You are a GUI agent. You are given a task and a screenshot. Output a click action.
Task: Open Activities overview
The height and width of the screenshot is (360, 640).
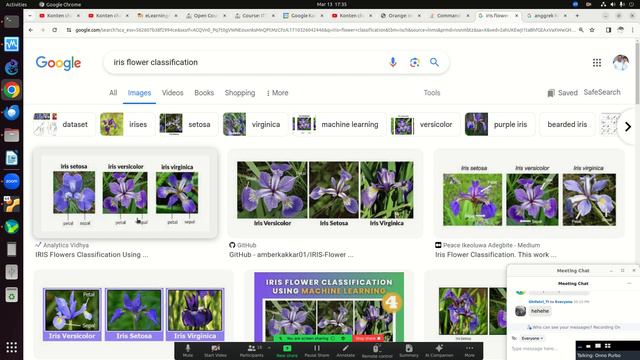coord(16,4)
